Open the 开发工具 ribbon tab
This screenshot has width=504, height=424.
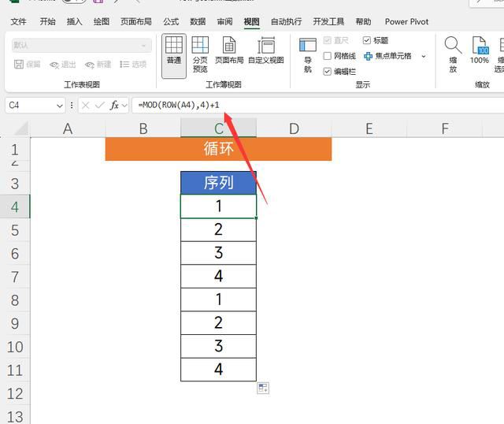pyautogui.click(x=328, y=21)
